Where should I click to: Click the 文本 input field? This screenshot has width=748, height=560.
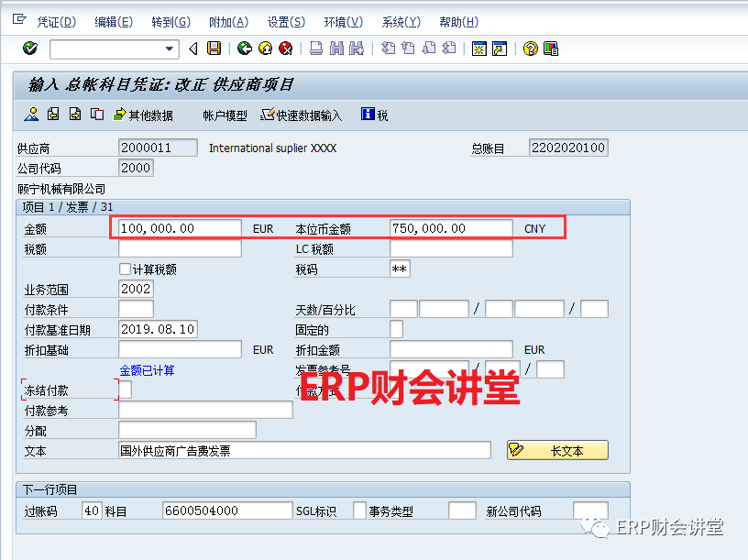[304, 450]
